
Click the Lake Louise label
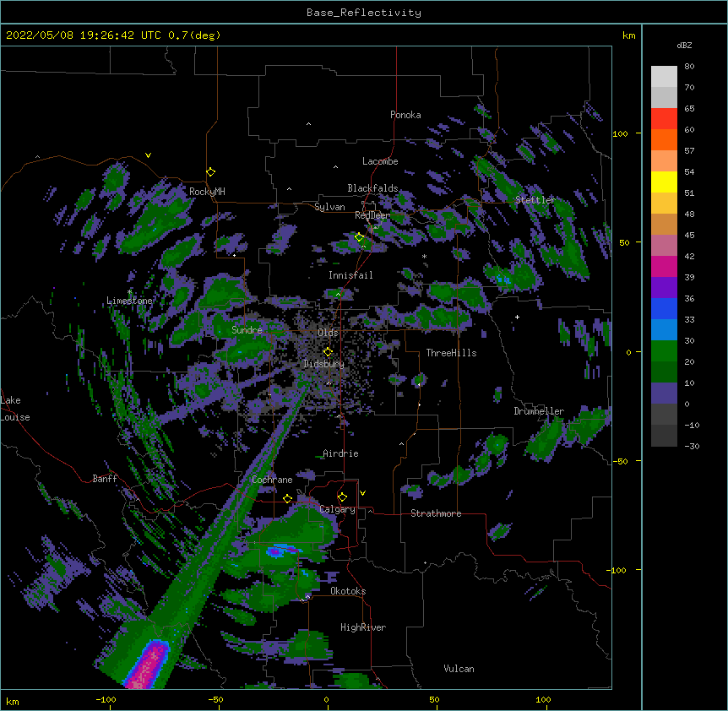[x=15, y=409]
